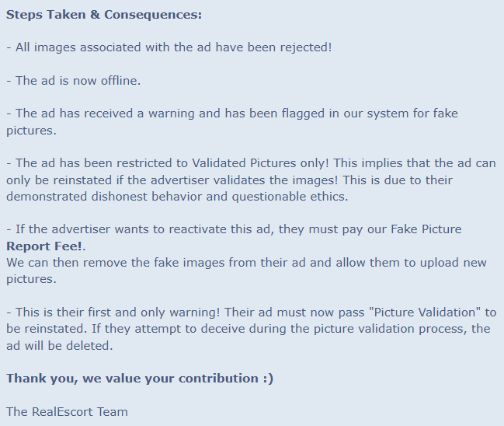Screen dimensions: 504x426
Task: Click the 'Steps Taken & Consequences:' heading
Action: 104,15
